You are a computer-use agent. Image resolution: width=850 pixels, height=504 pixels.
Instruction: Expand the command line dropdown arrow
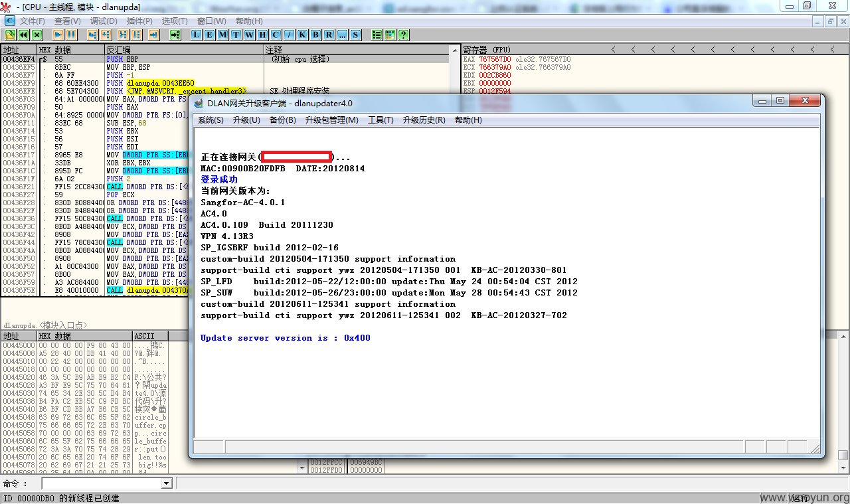point(167,483)
